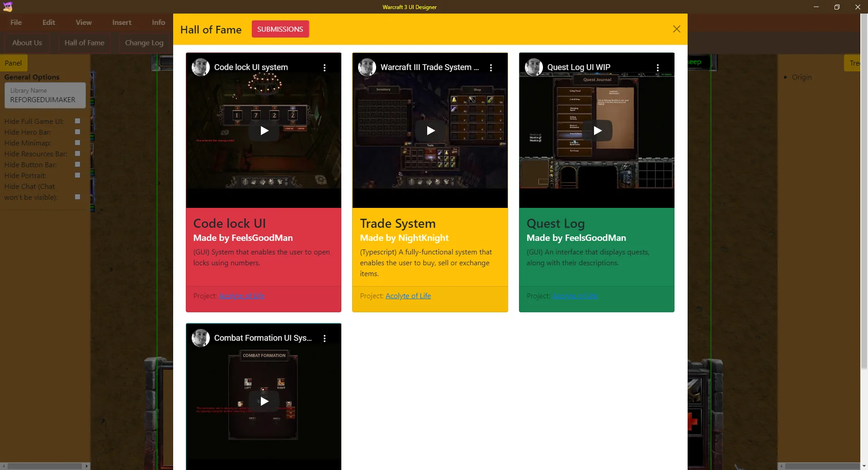Screen dimensions: 868x470
Task: Toggle Hide Full Game UI checkbox
Action: click(x=77, y=121)
